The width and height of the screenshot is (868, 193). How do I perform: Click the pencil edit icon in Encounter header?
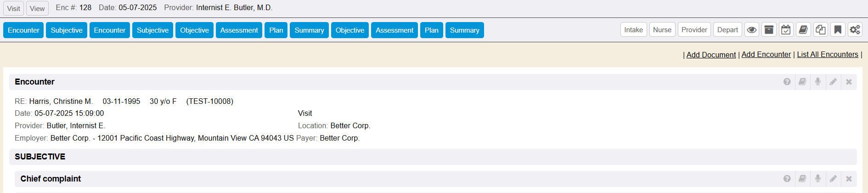tap(833, 82)
